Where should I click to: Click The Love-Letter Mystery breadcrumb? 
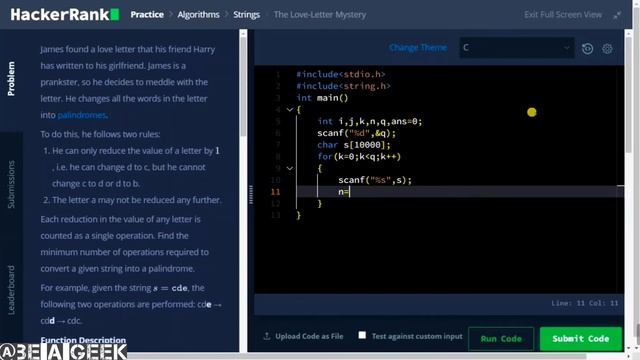[x=320, y=15]
